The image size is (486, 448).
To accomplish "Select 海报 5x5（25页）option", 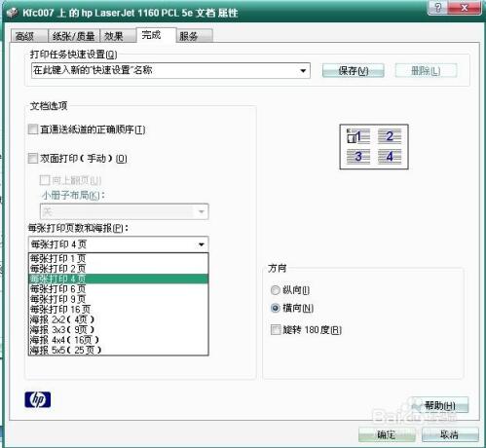I will pyautogui.click(x=118, y=350).
